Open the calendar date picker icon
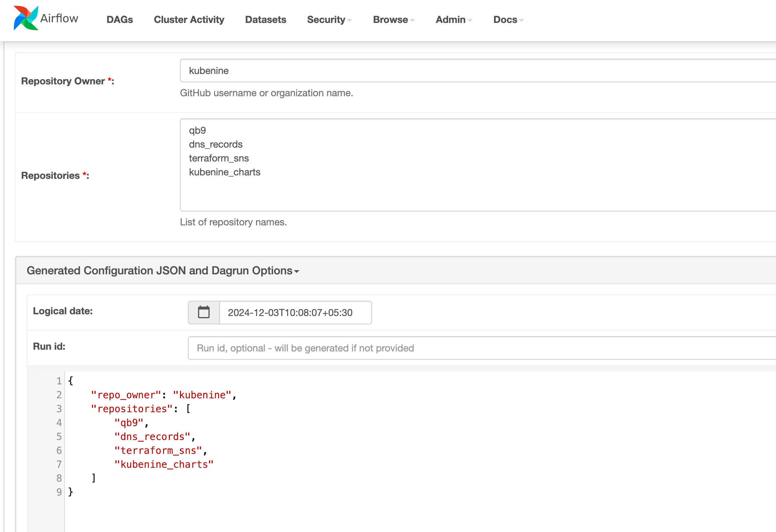The width and height of the screenshot is (776, 532). pyautogui.click(x=204, y=312)
